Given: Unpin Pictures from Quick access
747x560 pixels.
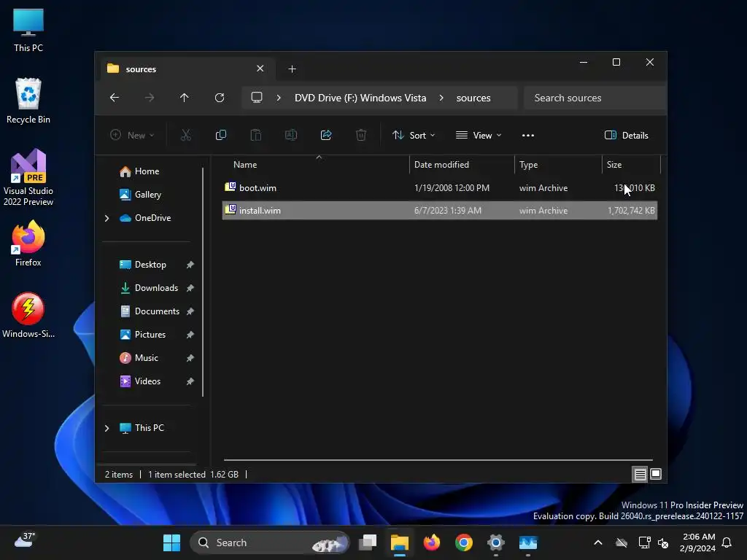Looking at the screenshot, I should coord(190,335).
